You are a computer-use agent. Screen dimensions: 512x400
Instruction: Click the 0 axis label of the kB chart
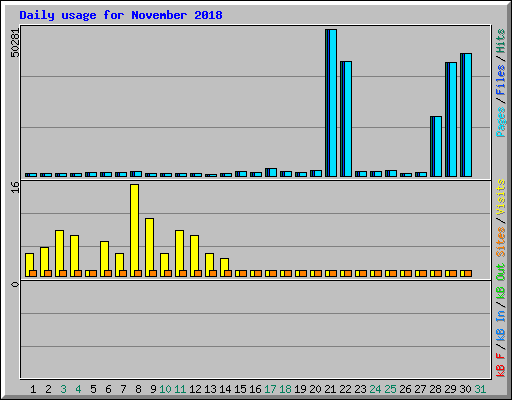pos(15,284)
